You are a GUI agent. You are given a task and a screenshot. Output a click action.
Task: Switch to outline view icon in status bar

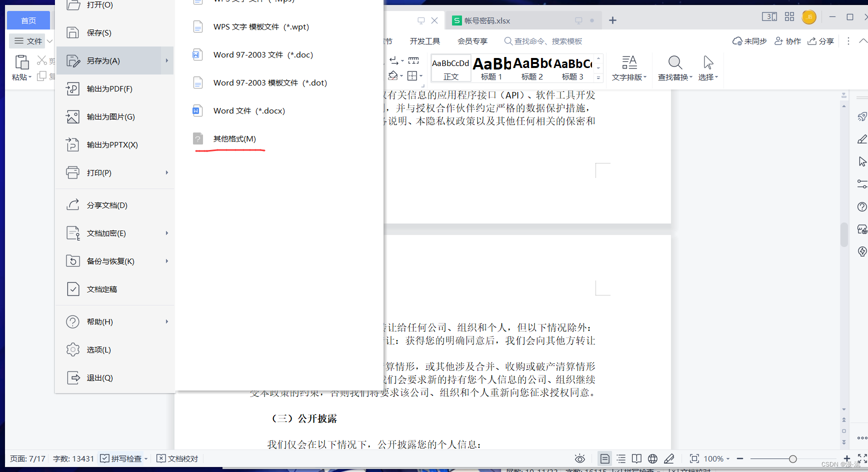pyautogui.click(x=621, y=458)
